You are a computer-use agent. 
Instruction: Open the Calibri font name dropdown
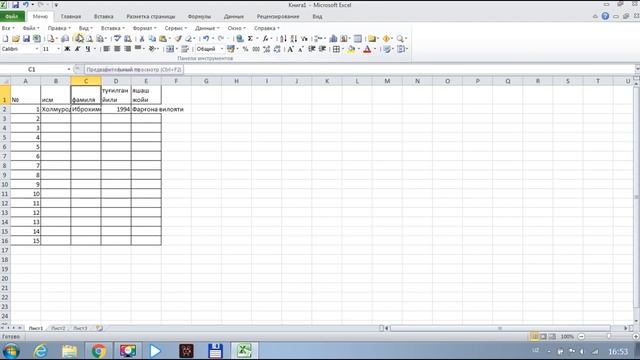click(x=37, y=49)
